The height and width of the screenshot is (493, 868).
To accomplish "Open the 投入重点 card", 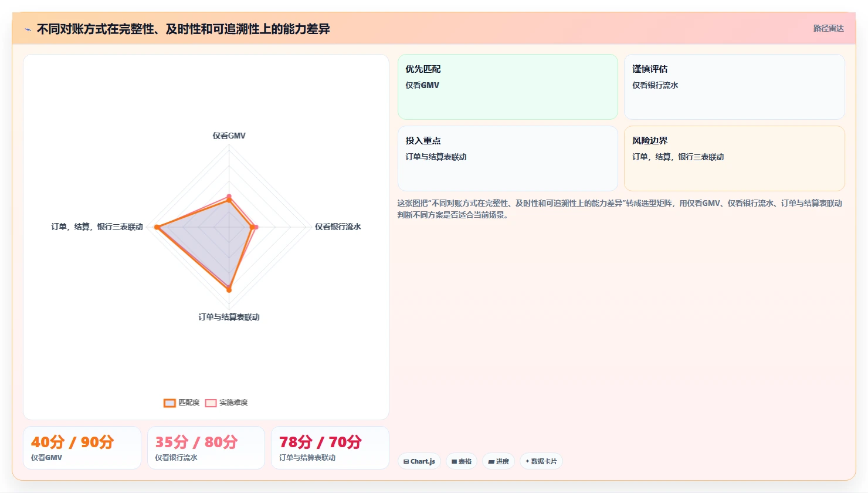I will pyautogui.click(x=508, y=158).
